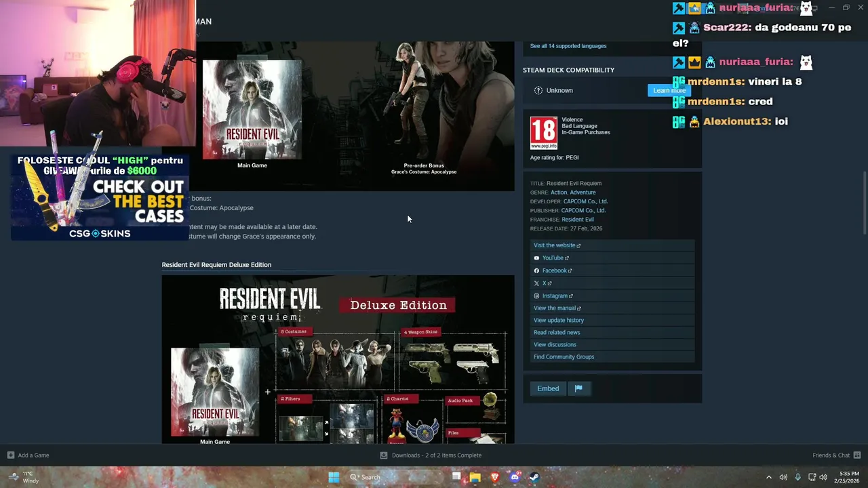This screenshot has width=868, height=488.
Task: Open the Action genre link
Action: 559,192
